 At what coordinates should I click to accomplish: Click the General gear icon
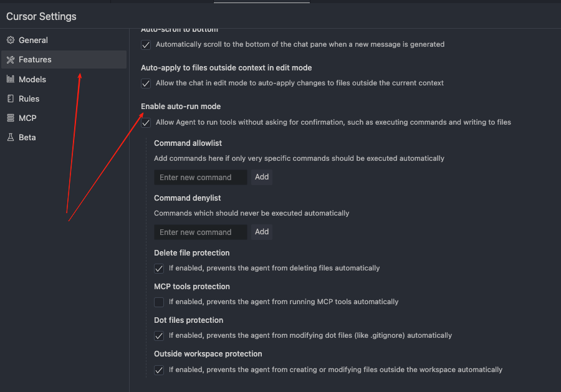click(x=11, y=40)
